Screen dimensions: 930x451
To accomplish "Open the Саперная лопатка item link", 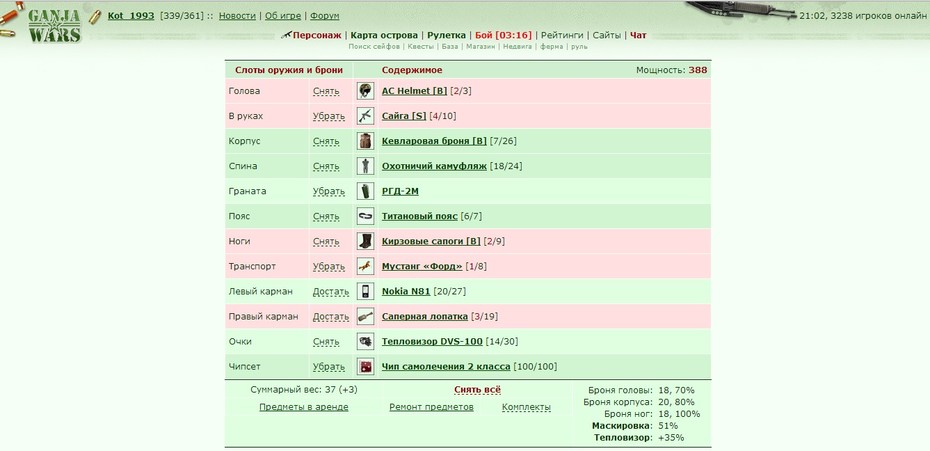I will pyautogui.click(x=425, y=317).
